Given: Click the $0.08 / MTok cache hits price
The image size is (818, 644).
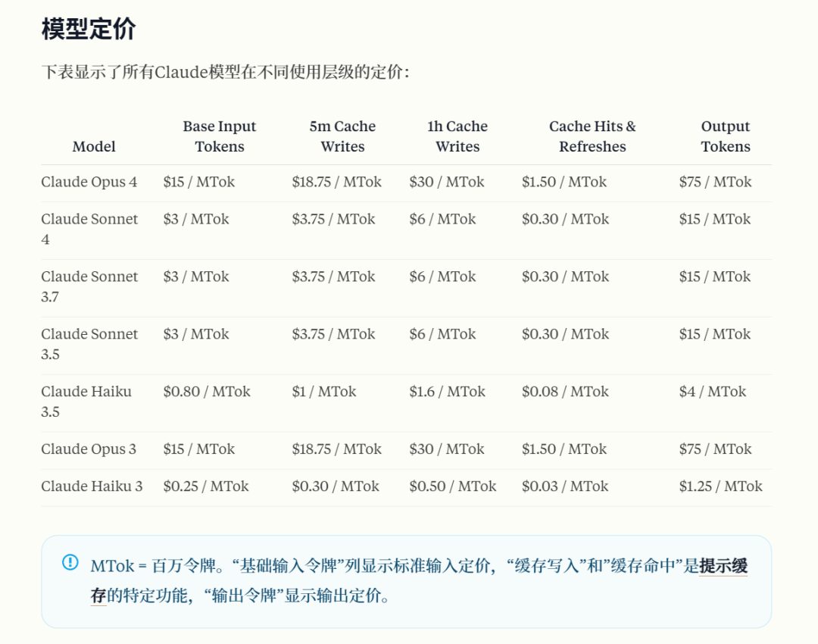Looking at the screenshot, I should click(565, 392).
